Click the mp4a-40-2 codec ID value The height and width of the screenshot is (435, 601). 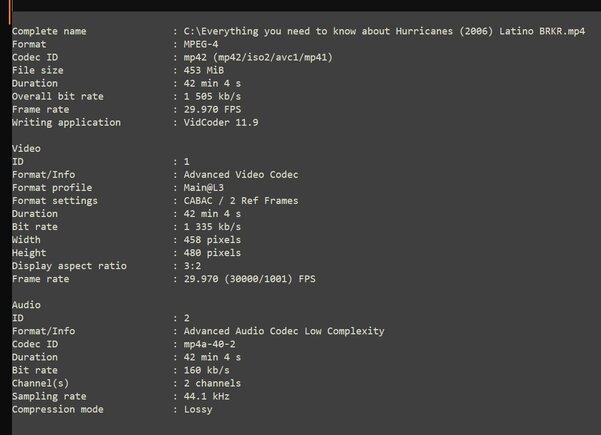(209, 344)
